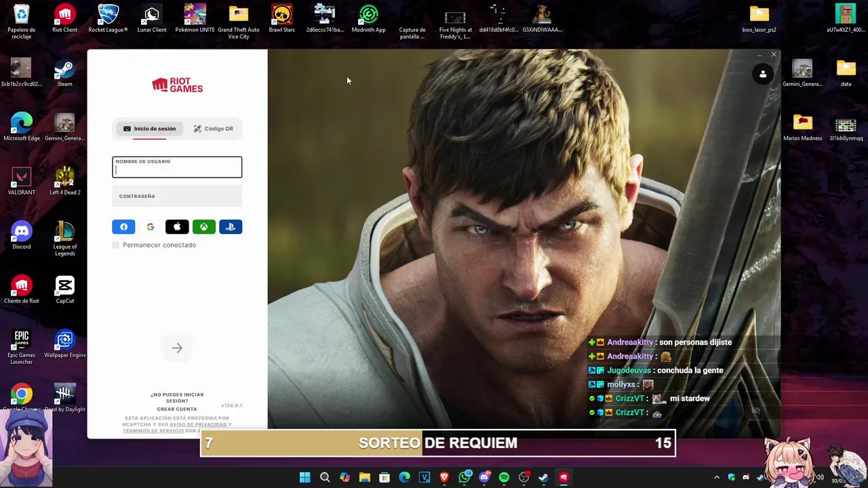The width and height of the screenshot is (868, 488).
Task: Select the Lunar Client desktop icon
Action: [x=152, y=19]
